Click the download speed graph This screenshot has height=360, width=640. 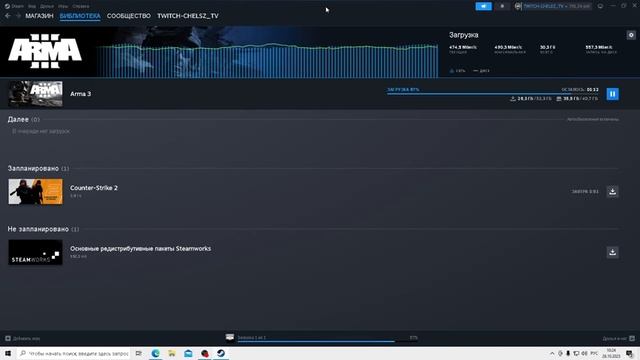pos(267,60)
